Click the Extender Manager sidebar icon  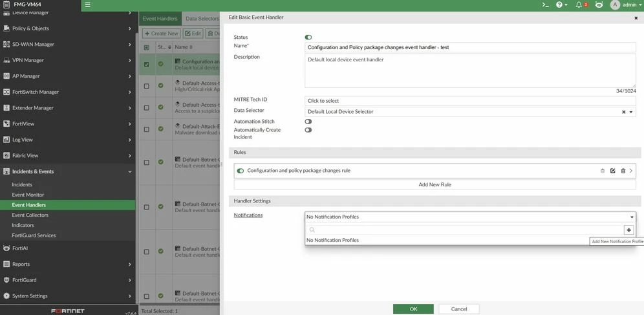tap(6, 108)
